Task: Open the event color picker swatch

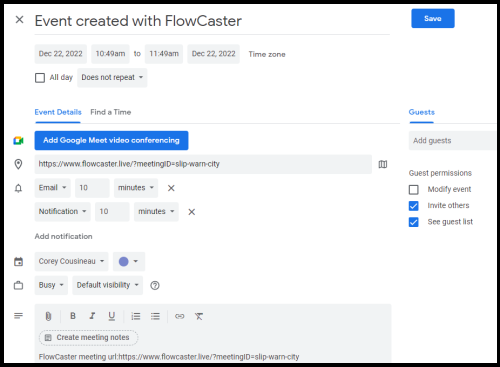Action: click(129, 261)
